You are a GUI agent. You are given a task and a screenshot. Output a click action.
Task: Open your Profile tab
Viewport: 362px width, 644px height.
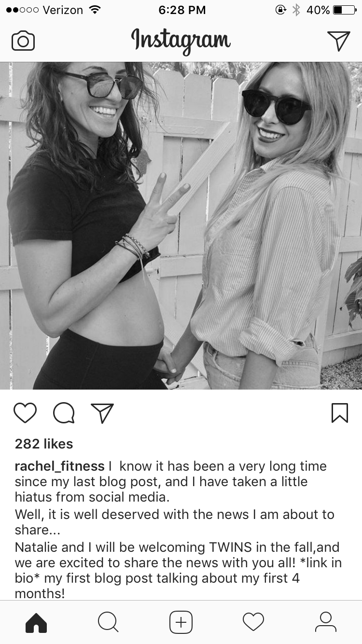click(326, 622)
